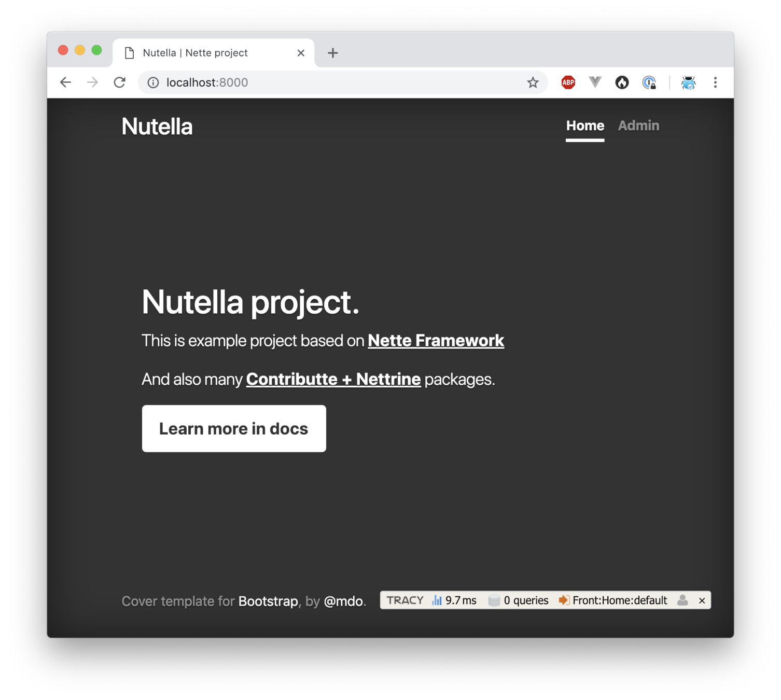Click the green window zoom button

pos(96,50)
